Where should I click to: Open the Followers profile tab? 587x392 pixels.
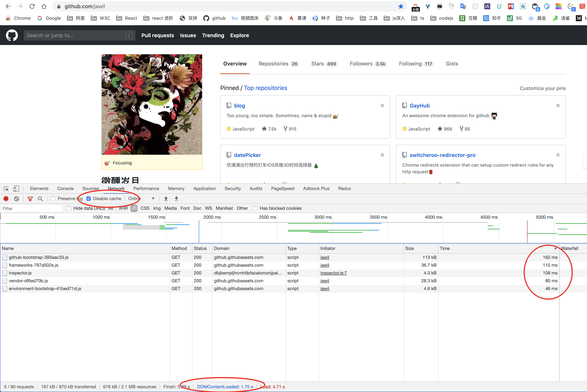(x=368, y=64)
